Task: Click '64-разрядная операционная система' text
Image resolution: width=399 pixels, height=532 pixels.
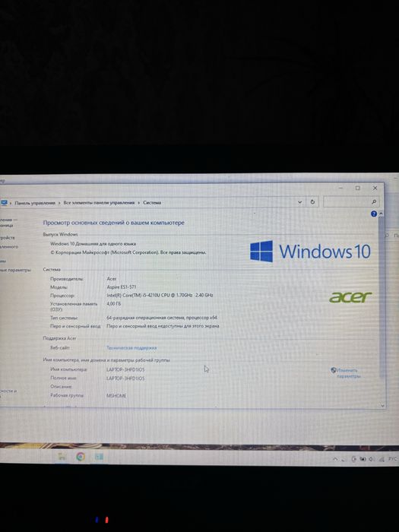Action: coord(145,318)
